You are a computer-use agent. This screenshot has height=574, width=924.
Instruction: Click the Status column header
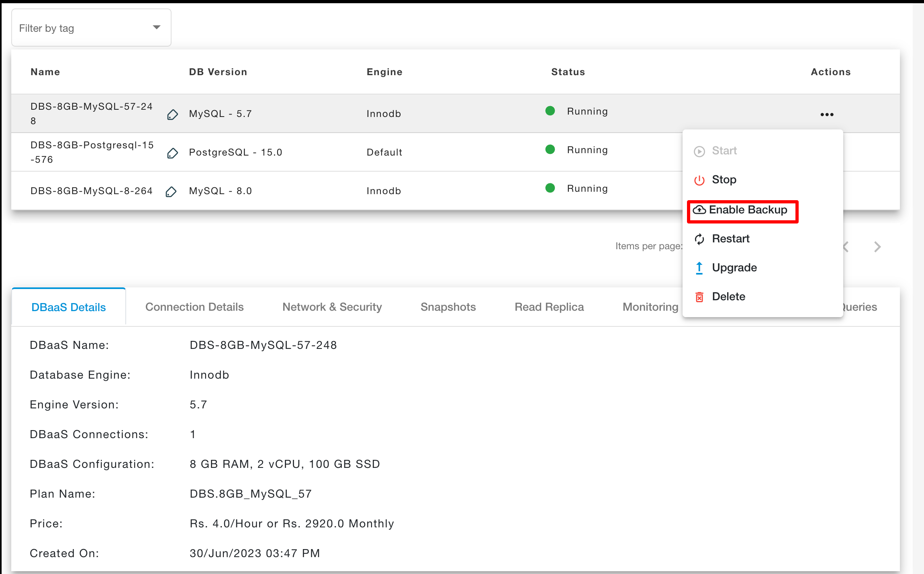tap(568, 72)
